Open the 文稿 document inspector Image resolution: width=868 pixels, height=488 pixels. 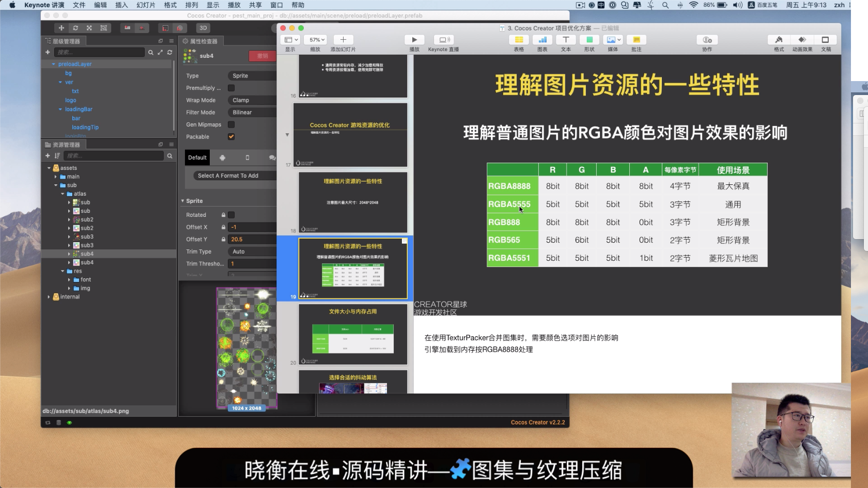pyautogui.click(x=825, y=40)
